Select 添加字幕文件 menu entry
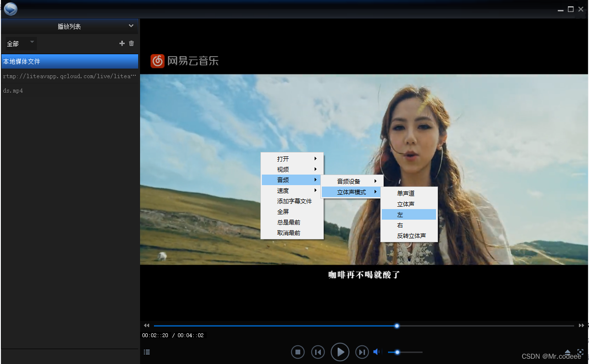Viewport: 589px width, 364px height. 295,201
